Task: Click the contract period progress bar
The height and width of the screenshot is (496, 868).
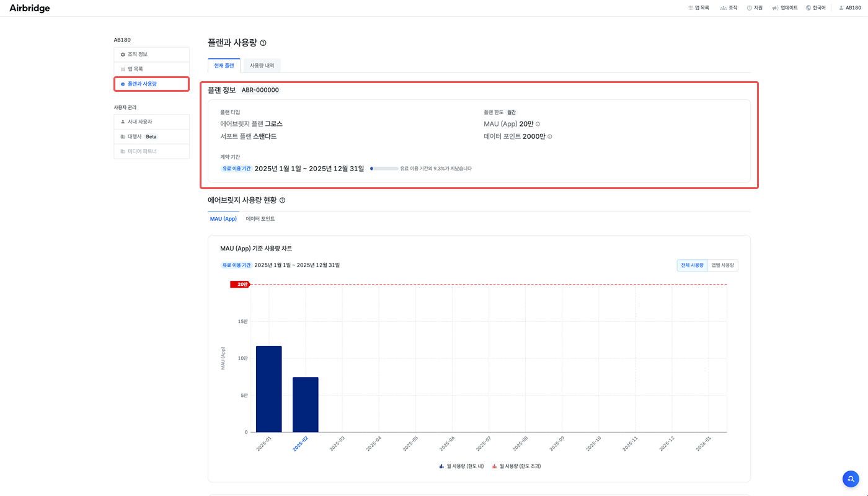Action: [384, 168]
